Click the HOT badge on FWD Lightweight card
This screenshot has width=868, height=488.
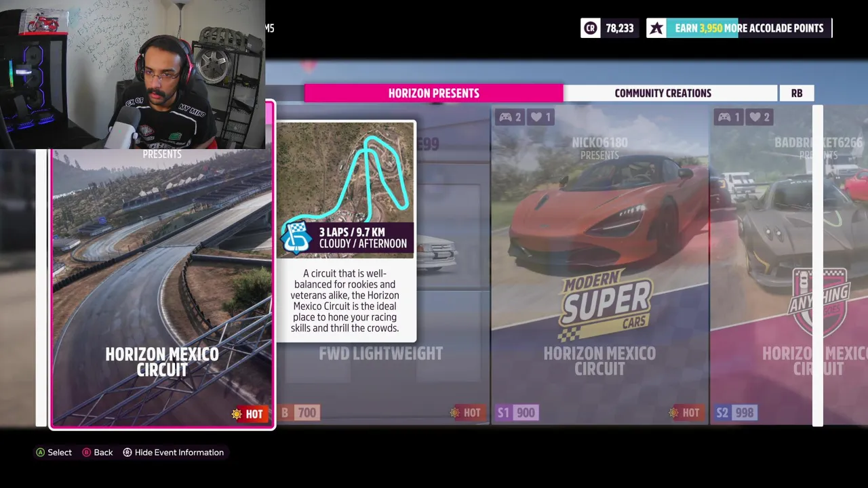point(466,412)
